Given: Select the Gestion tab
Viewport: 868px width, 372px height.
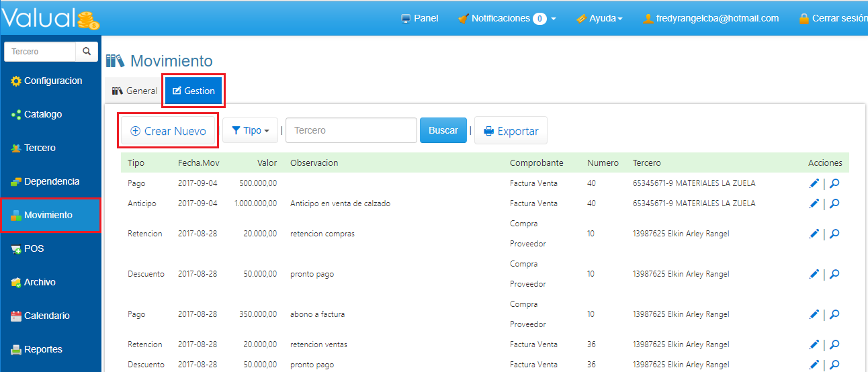Looking at the screenshot, I should (193, 91).
